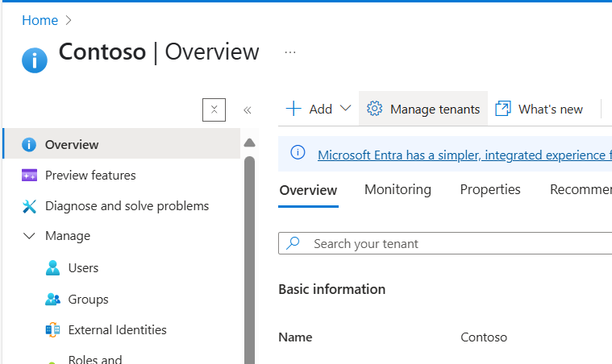This screenshot has height=364, width=612.
Task: Click the sidebar scrollbar up arrow
Action: 249,143
